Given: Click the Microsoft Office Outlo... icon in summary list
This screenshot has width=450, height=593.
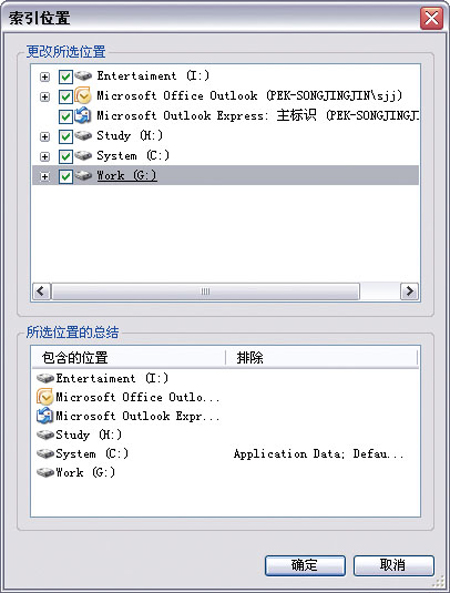Looking at the screenshot, I should click(45, 397).
